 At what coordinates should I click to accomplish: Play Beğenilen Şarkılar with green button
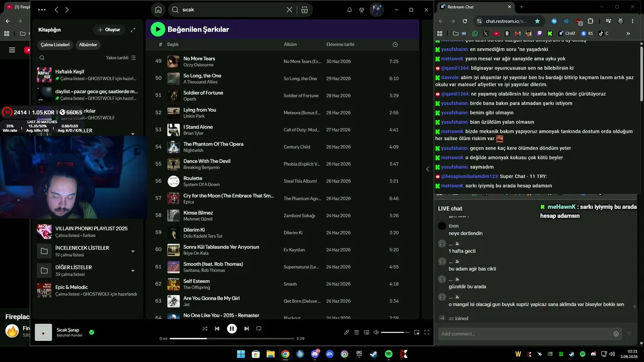158,29
